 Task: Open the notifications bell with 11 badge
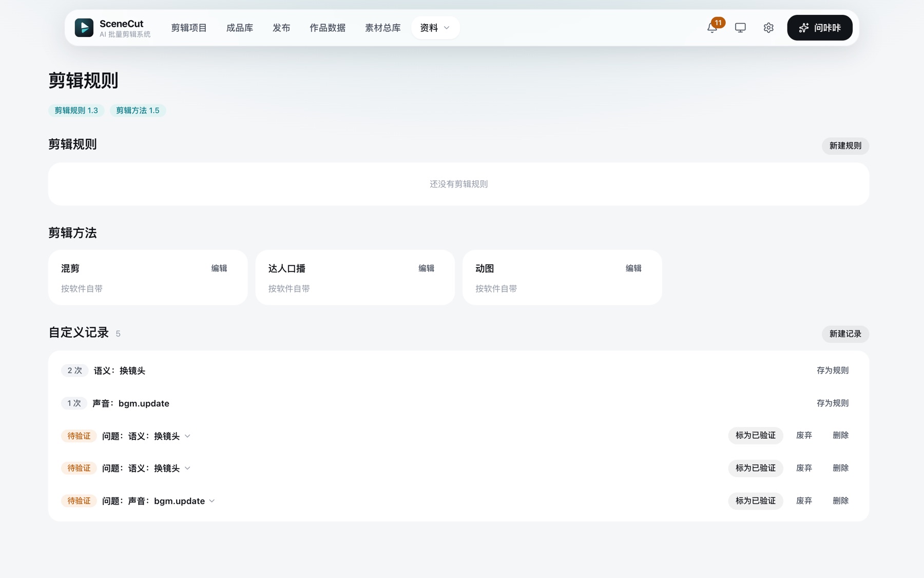(713, 28)
